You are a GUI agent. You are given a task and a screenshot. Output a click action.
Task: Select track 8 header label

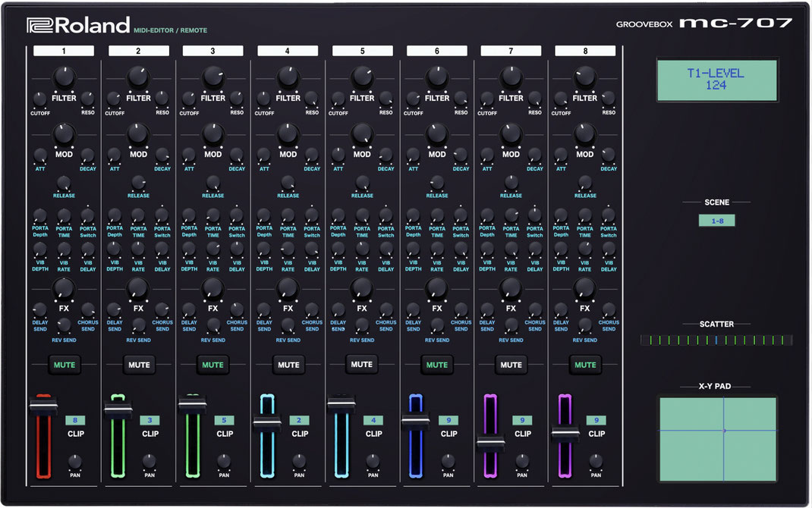coord(585,51)
